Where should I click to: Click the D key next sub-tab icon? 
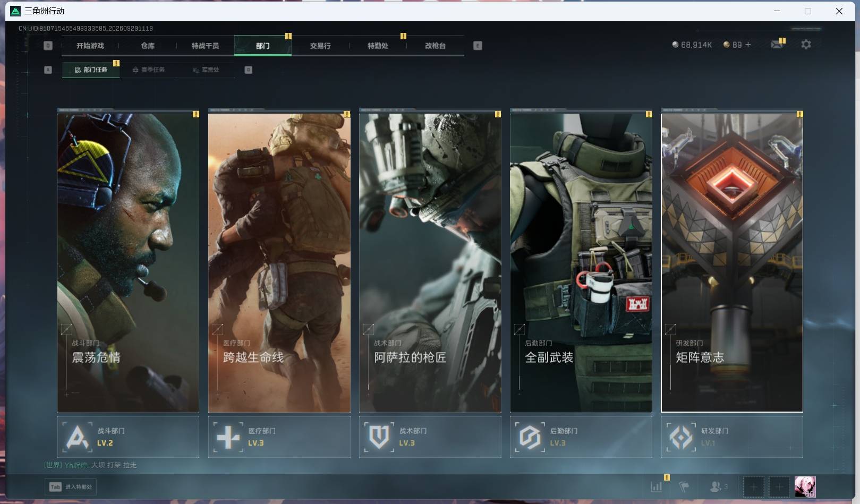point(248,70)
